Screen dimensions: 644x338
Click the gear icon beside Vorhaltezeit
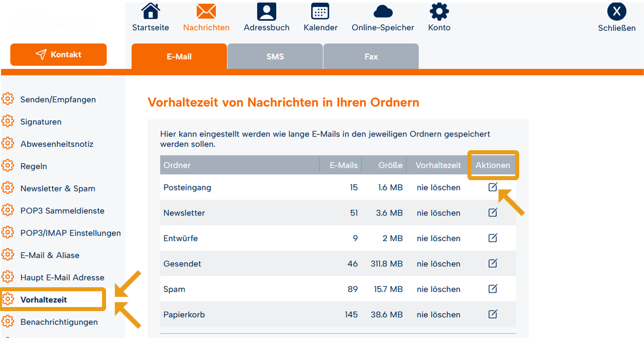8,299
